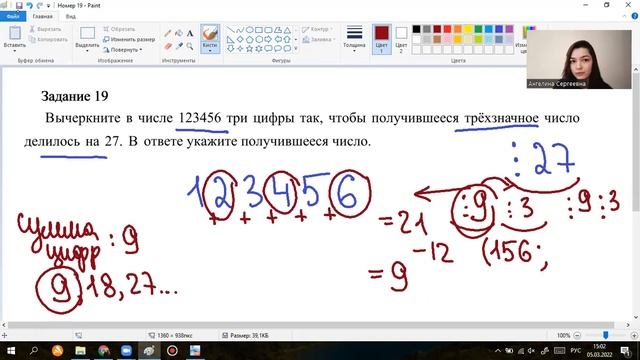Collapse the ribbon with the chevron arrow
Image resolution: width=640 pixels, height=360 pixels.
624,16
